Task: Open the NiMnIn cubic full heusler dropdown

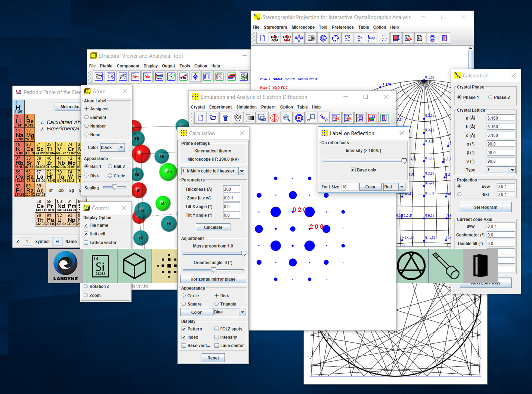Action: pyautogui.click(x=242, y=171)
